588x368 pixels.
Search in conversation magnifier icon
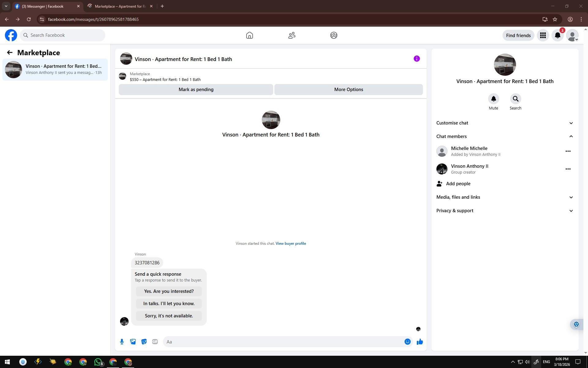[515, 99]
